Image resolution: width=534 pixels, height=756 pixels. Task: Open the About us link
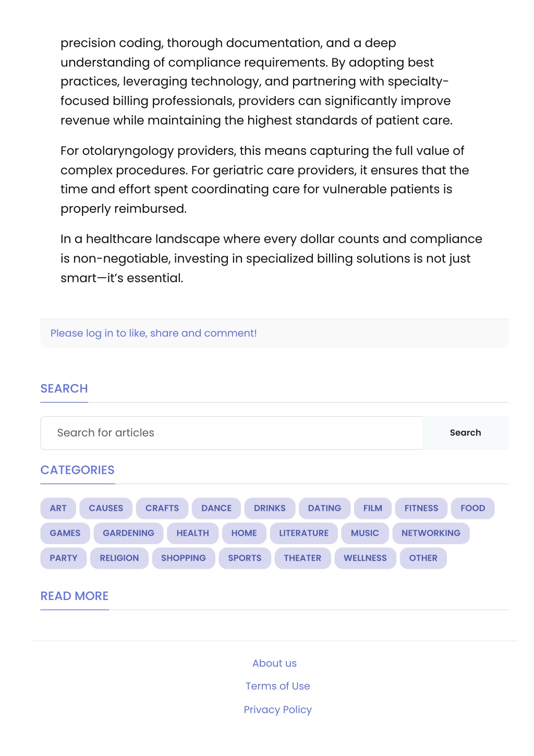click(274, 664)
